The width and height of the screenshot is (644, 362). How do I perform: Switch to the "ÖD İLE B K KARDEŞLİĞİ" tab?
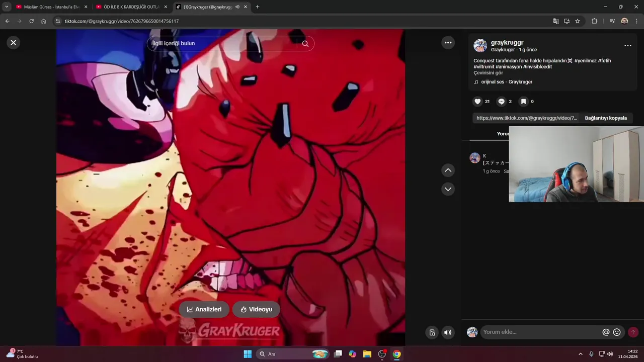tap(131, 7)
